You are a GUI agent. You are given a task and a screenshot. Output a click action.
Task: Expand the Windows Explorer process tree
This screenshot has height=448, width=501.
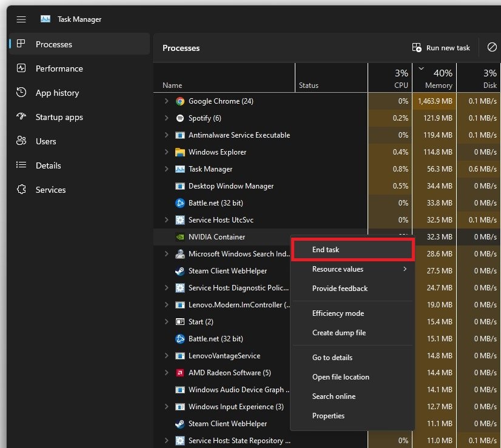166,152
